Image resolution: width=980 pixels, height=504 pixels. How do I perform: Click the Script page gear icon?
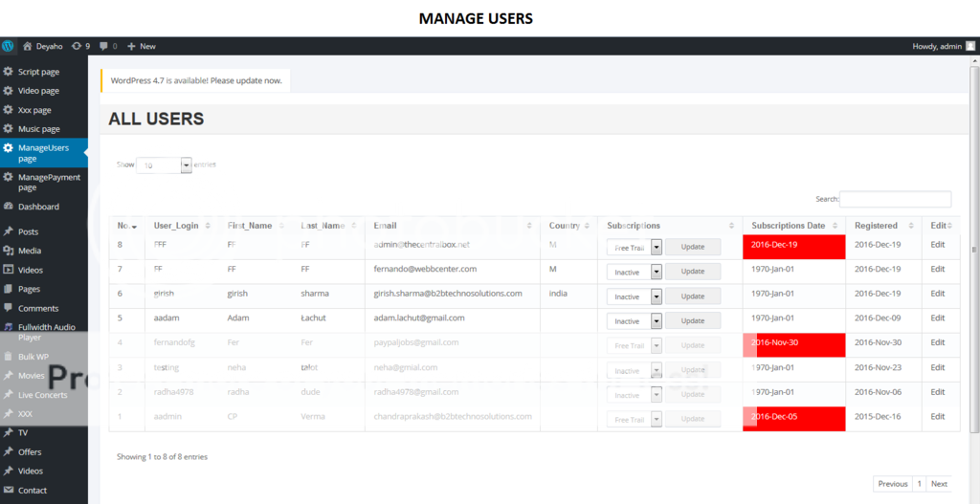click(x=9, y=72)
